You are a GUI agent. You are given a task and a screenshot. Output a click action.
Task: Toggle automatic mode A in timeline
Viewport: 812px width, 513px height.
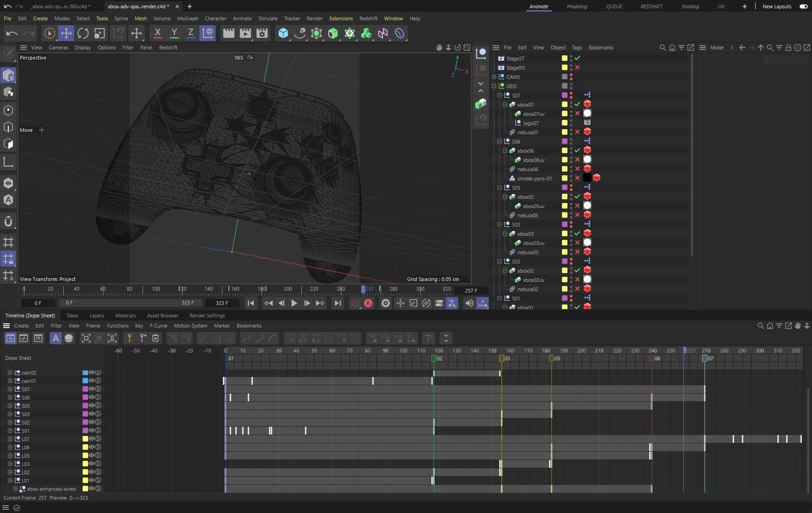tap(55, 338)
